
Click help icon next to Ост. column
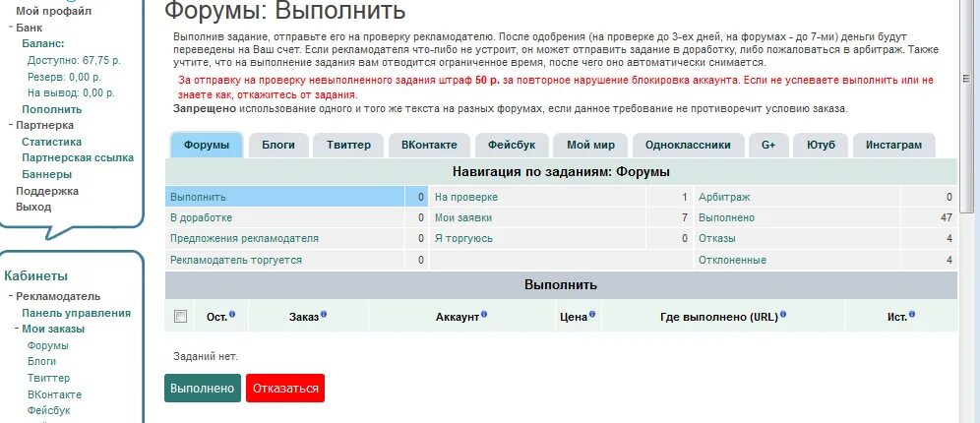click(232, 314)
